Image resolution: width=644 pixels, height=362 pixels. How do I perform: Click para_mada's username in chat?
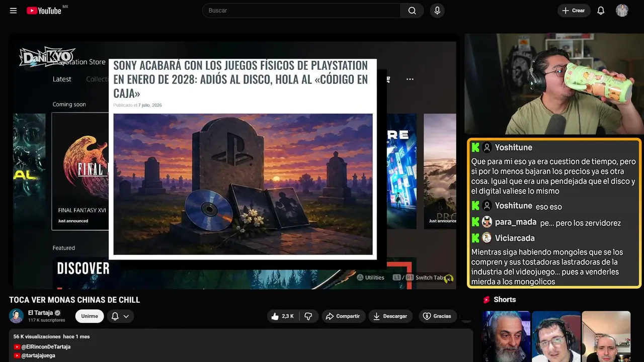click(515, 222)
